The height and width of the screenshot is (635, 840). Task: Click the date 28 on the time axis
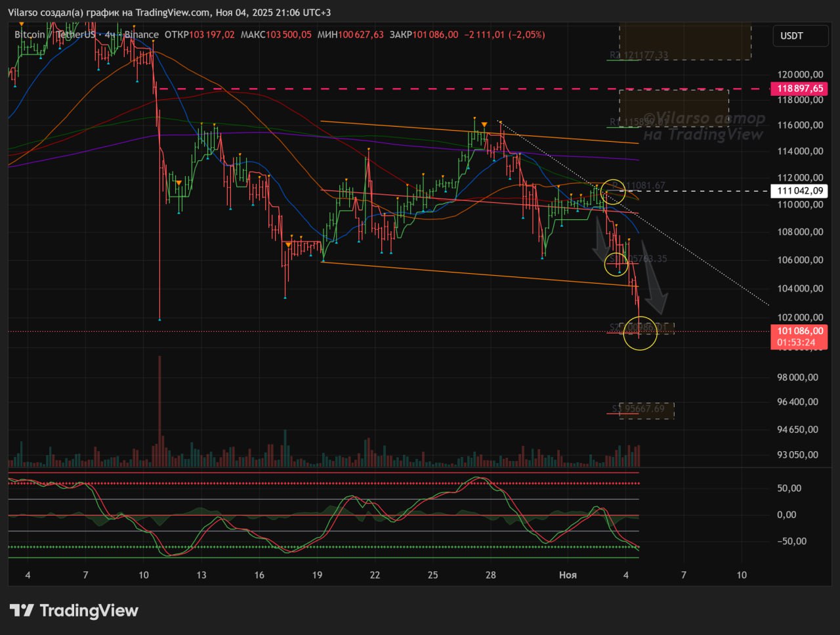click(491, 575)
